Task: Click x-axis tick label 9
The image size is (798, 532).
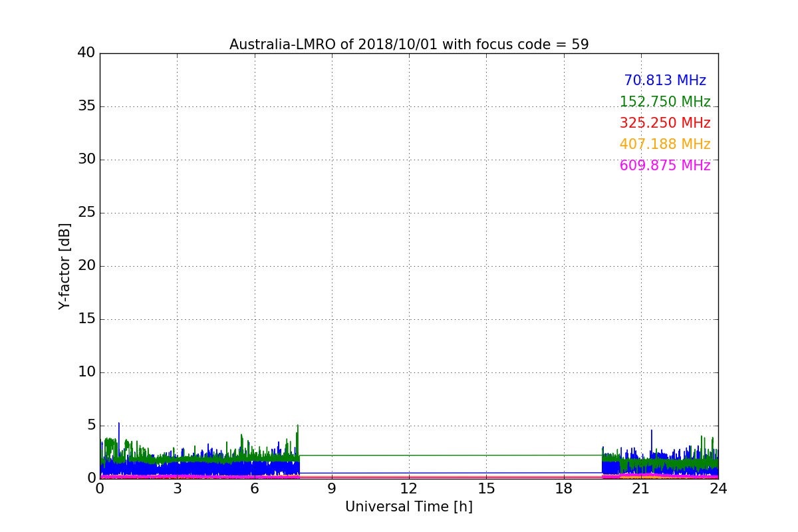Action: pos(332,488)
